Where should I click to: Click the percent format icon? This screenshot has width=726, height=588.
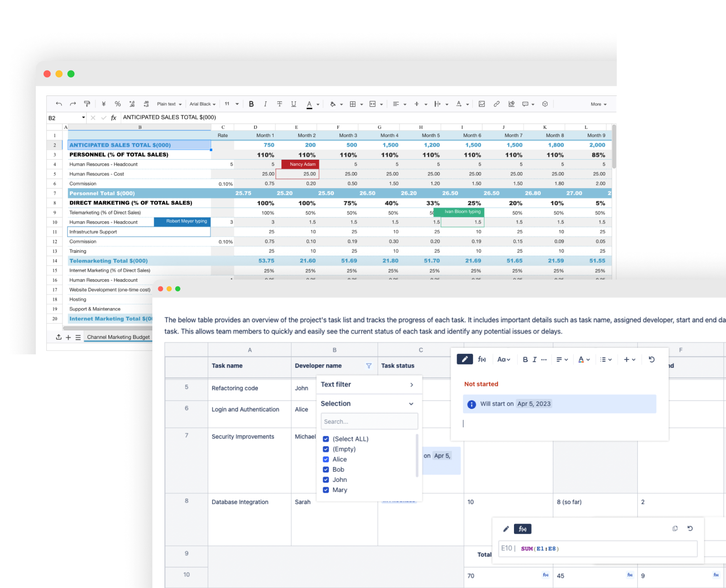(117, 104)
